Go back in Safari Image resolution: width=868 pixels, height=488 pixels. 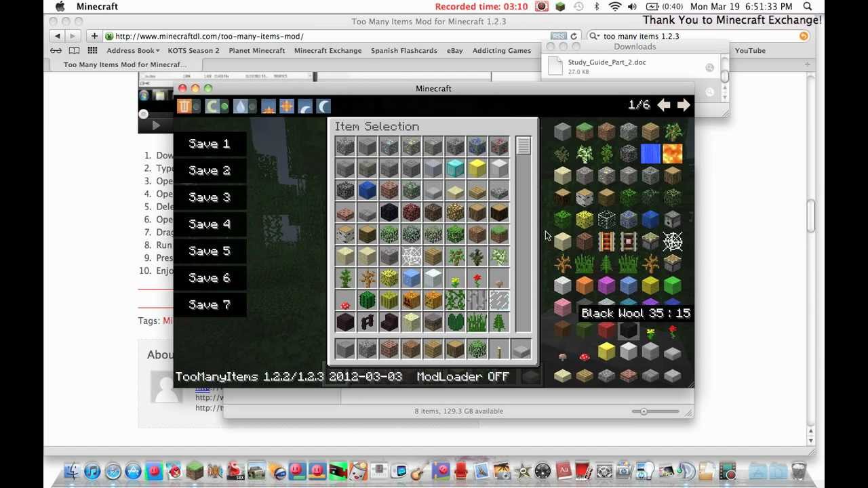pyautogui.click(x=58, y=36)
